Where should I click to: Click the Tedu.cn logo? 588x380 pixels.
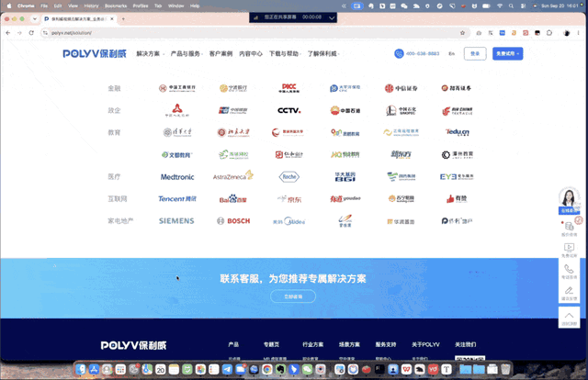(458, 132)
